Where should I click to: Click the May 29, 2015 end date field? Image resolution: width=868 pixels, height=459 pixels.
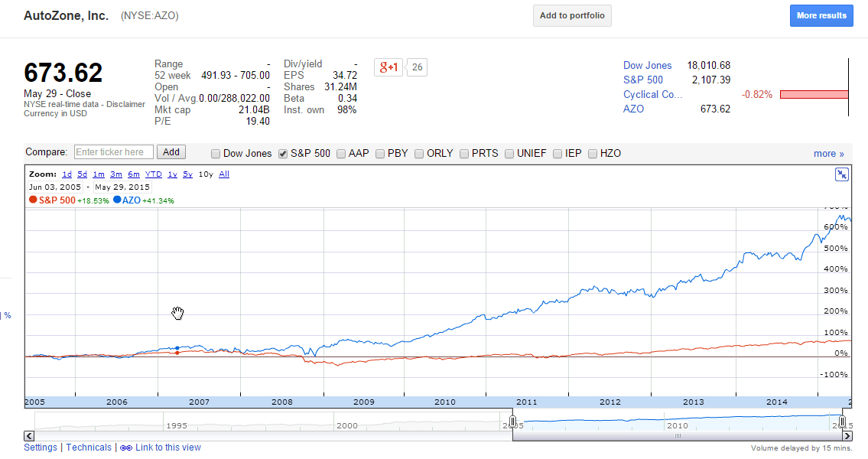click(x=122, y=187)
